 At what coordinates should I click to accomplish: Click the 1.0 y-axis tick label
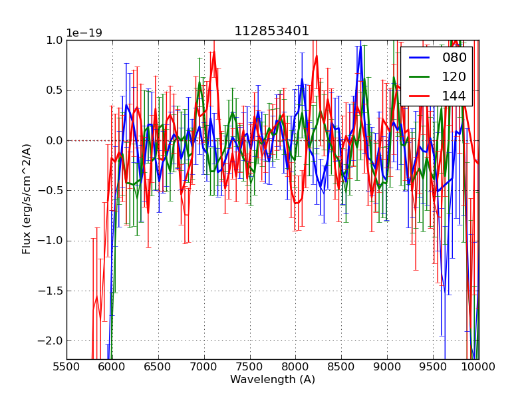55,40
